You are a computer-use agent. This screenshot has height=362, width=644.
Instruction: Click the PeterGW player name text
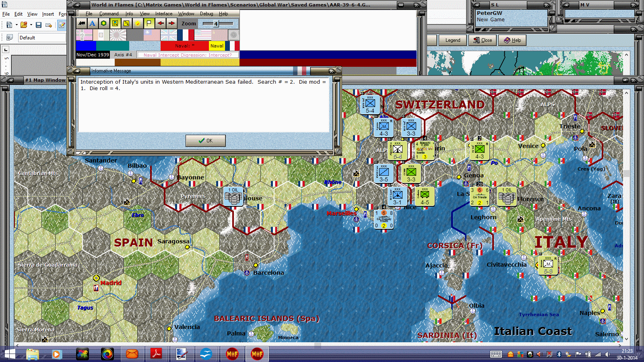pyautogui.click(x=489, y=13)
